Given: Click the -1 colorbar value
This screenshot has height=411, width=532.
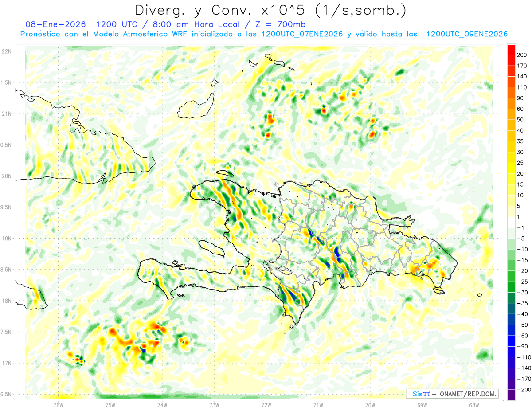Looking at the screenshot, I should click(521, 228).
